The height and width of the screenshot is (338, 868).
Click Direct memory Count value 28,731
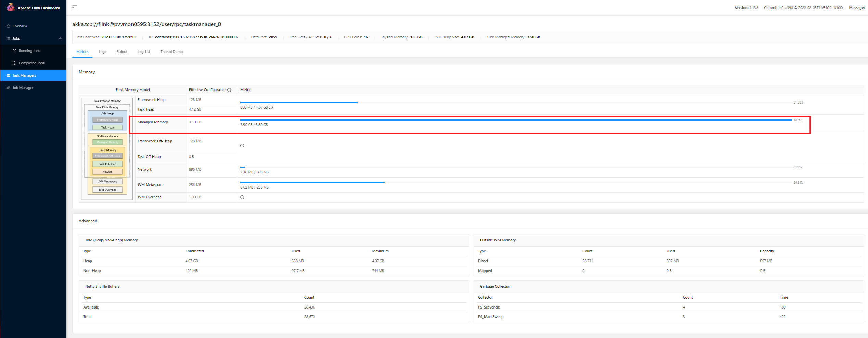pyautogui.click(x=588, y=261)
